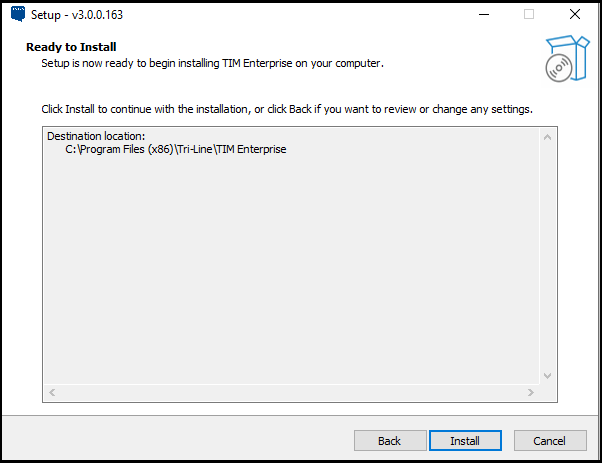Minimize the Setup window
Viewport: 602px width, 463px height.
click(x=483, y=15)
